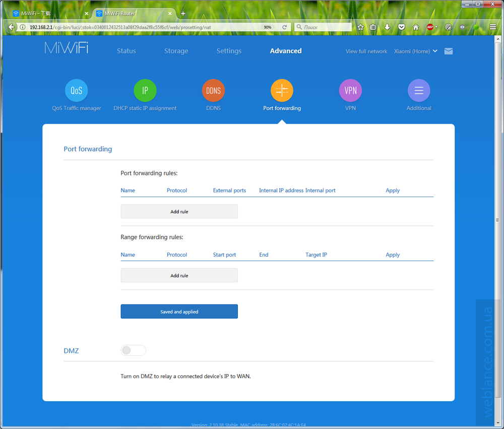Click the Target IP column header

point(316,255)
